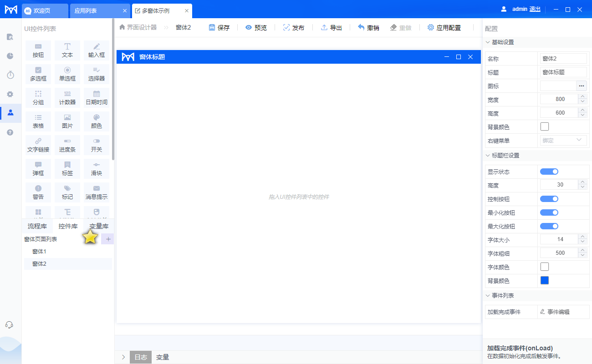Screen dimensions: 592x364
Task: Add the 颜色 color widget
Action: click(97, 121)
